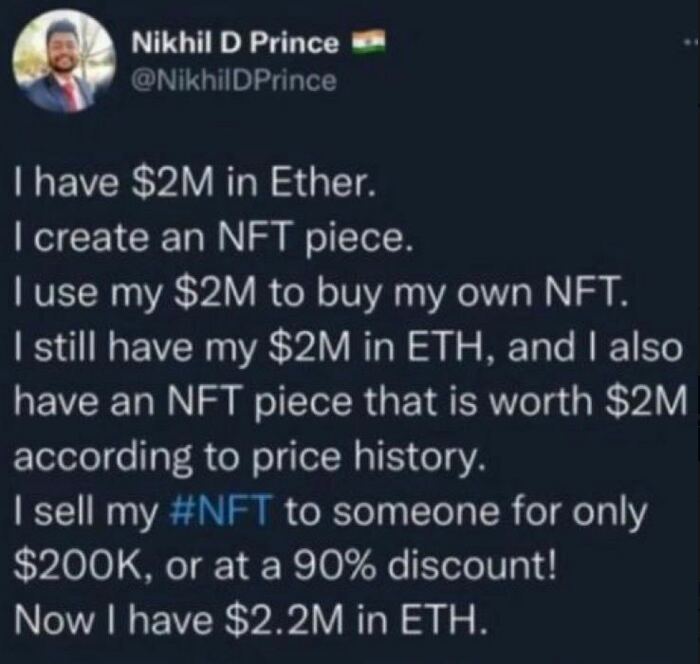The width and height of the screenshot is (700, 664).
Task: Click the India flag emoji beside the name
Action: [369, 41]
